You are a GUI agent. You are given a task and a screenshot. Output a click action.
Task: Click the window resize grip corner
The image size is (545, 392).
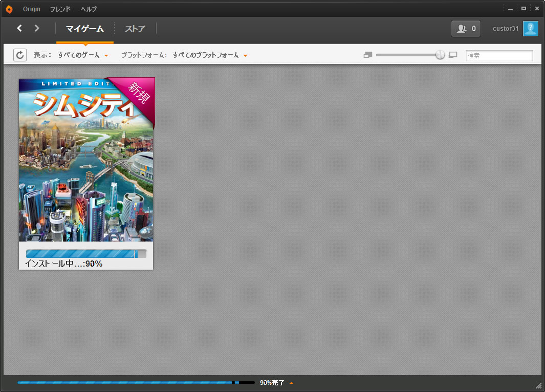[539, 385]
